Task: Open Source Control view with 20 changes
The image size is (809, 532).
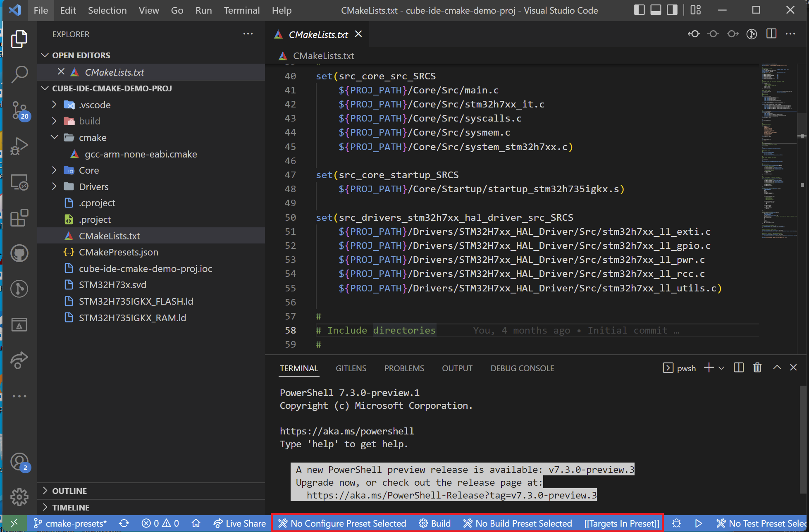Action: point(19,110)
